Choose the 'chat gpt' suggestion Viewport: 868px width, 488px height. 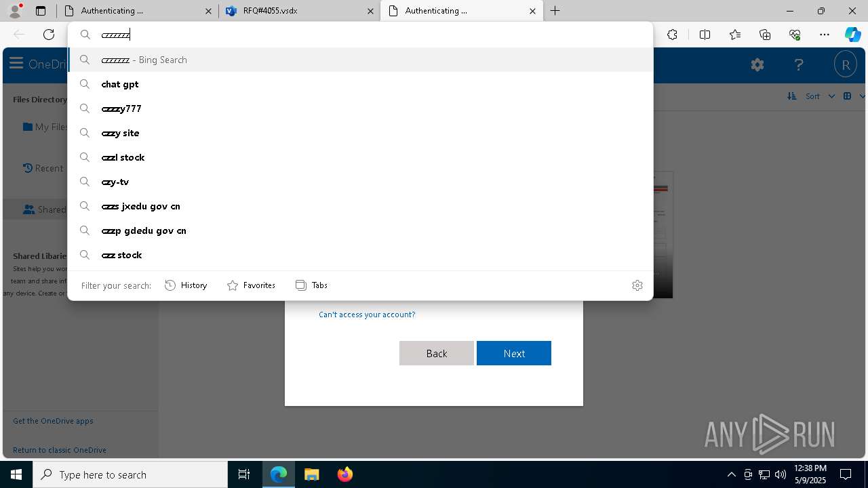coord(360,84)
